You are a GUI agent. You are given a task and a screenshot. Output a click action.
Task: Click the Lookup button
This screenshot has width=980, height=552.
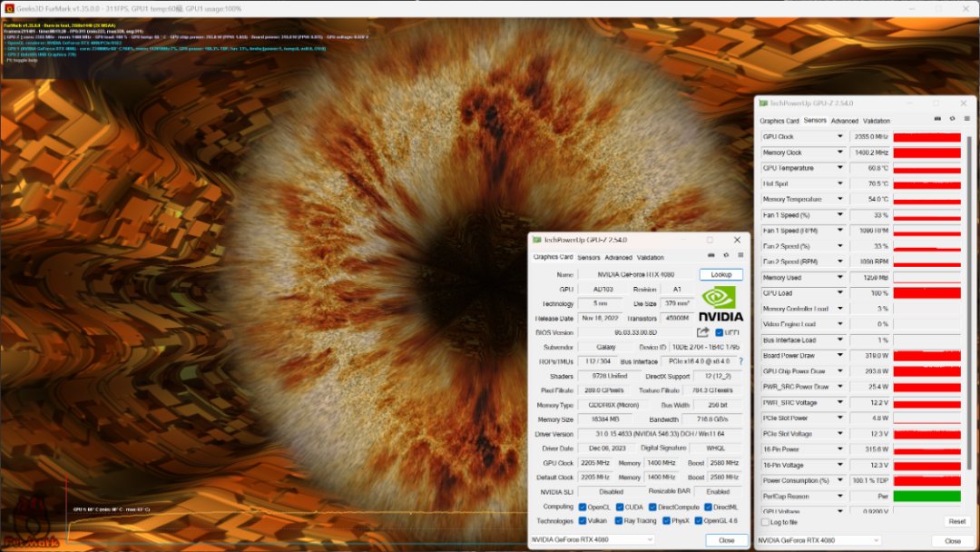(720, 274)
